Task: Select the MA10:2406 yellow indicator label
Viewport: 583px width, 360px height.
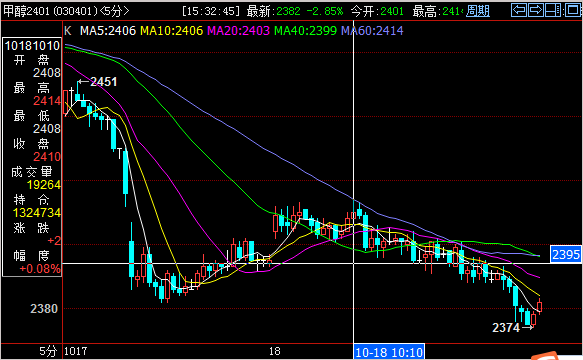Action: click(171, 31)
